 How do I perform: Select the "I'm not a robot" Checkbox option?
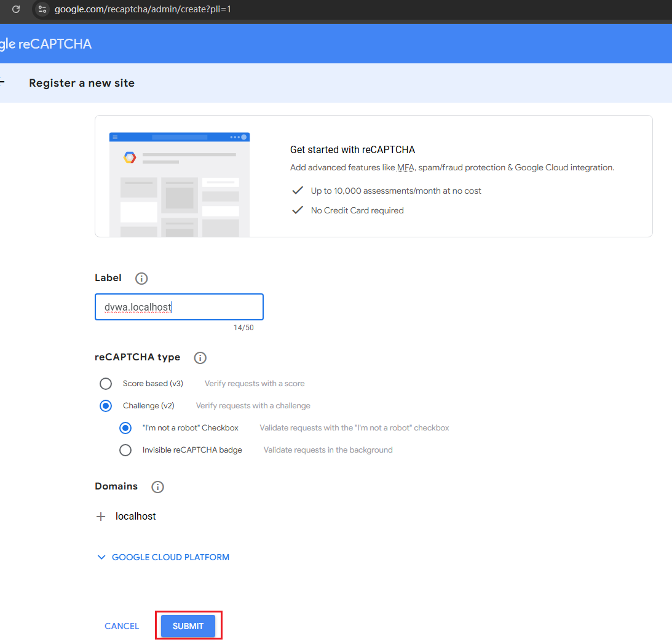pos(125,427)
